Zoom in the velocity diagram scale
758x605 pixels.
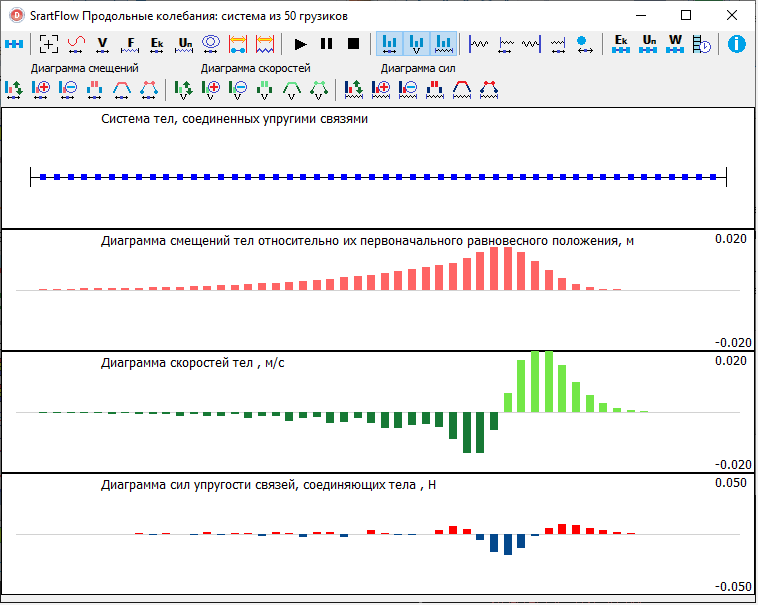(211, 90)
